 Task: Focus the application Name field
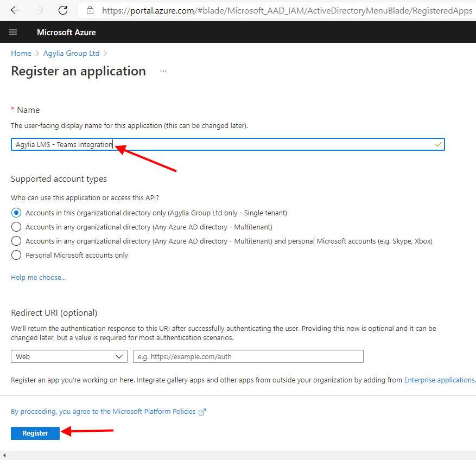227,144
